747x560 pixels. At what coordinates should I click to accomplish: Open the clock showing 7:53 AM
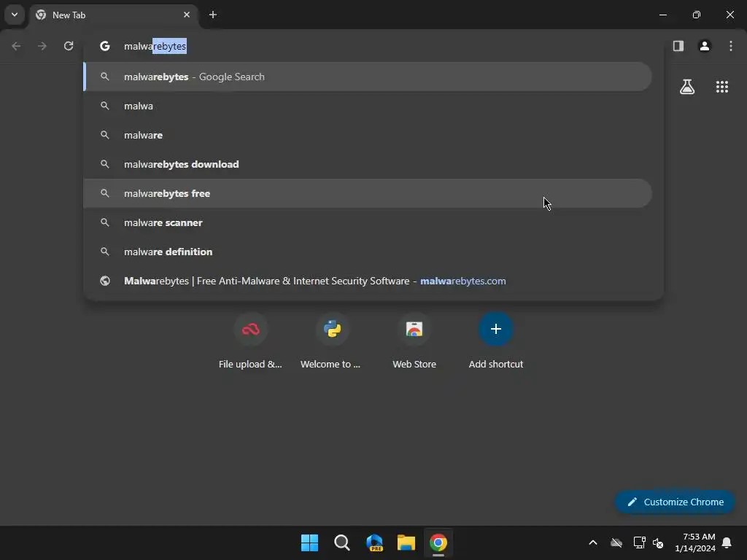click(695, 542)
